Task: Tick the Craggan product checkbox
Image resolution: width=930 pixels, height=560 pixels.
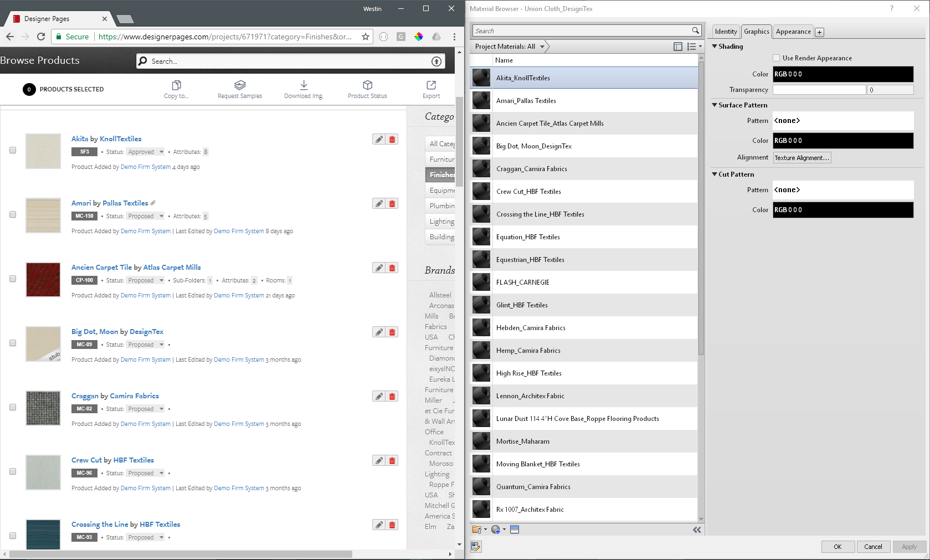Action: [13, 407]
